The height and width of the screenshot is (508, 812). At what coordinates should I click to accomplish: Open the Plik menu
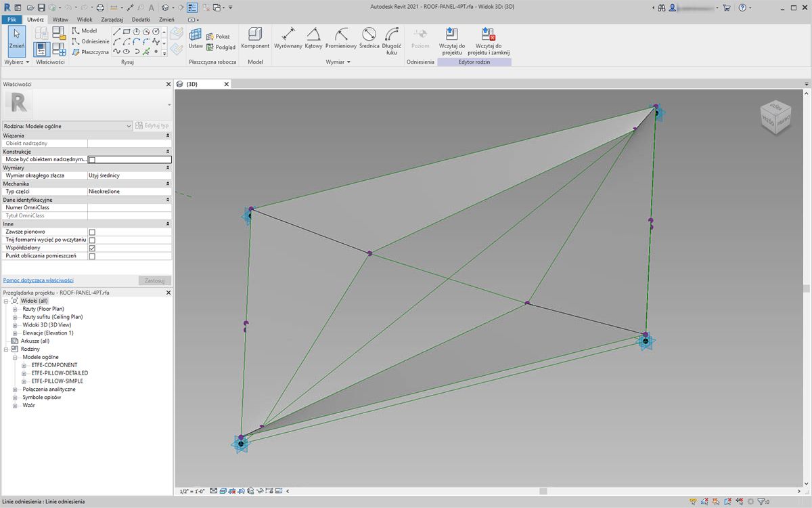click(12, 20)
